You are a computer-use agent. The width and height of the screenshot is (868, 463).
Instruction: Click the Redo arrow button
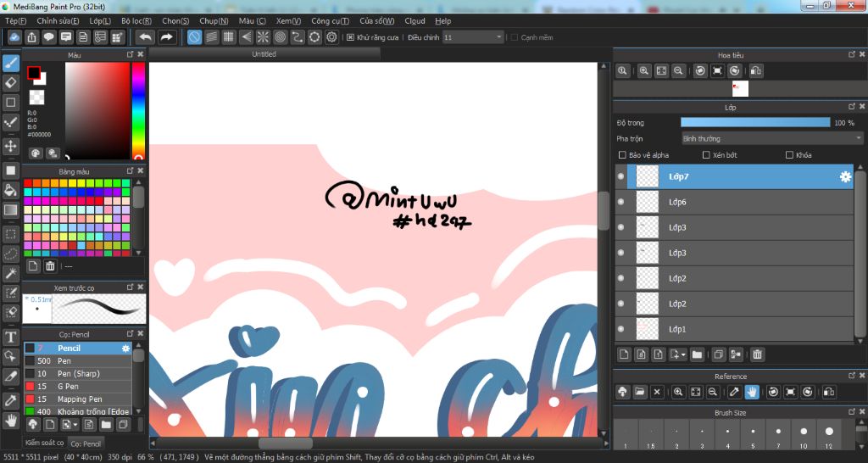click(166, 37)
